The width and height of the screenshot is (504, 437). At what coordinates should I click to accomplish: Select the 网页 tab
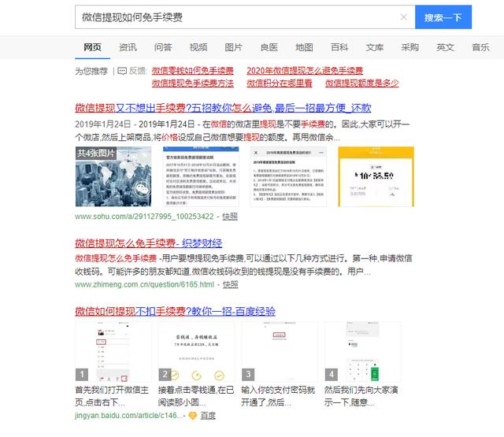coord(93,47)
